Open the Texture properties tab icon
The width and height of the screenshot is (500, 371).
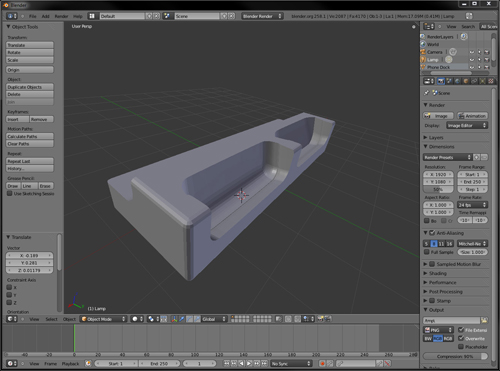(491, 81)
